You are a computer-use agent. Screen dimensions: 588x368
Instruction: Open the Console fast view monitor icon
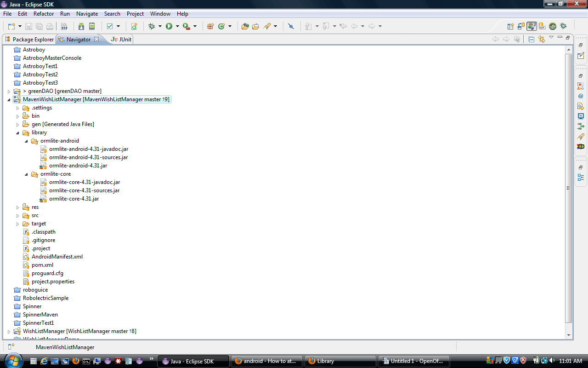pyautogui.click(x=581, y=116)
